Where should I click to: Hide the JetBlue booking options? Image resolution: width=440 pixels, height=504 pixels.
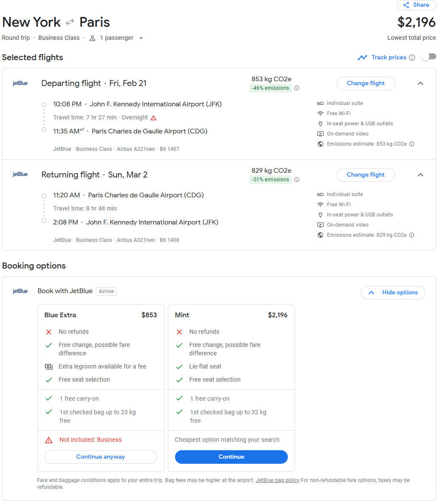coord(393,293)
